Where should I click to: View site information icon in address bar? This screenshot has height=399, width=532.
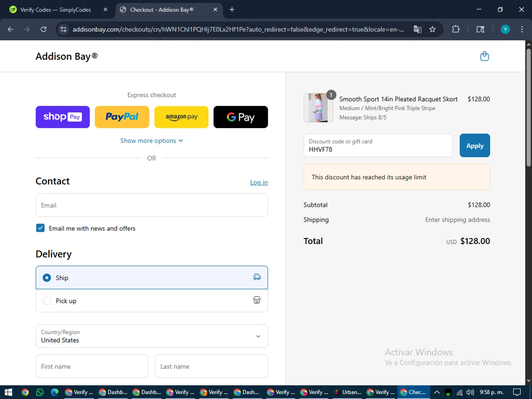[63, 29]
